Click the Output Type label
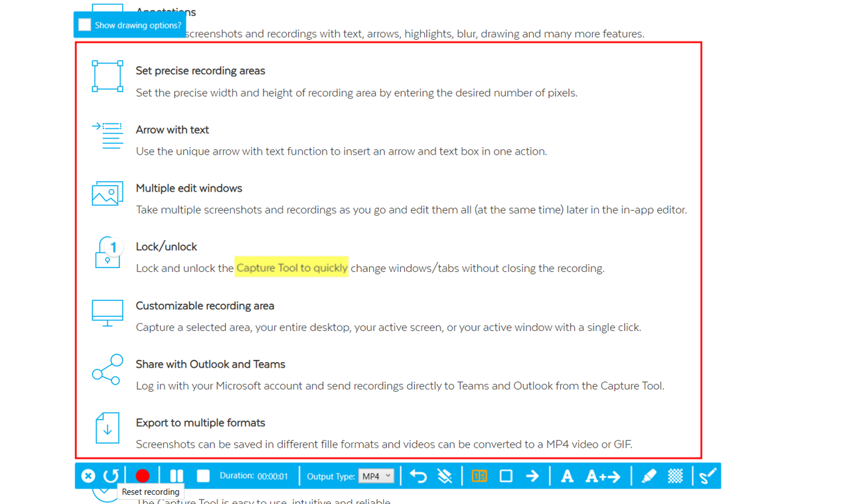 click(331, 476)
